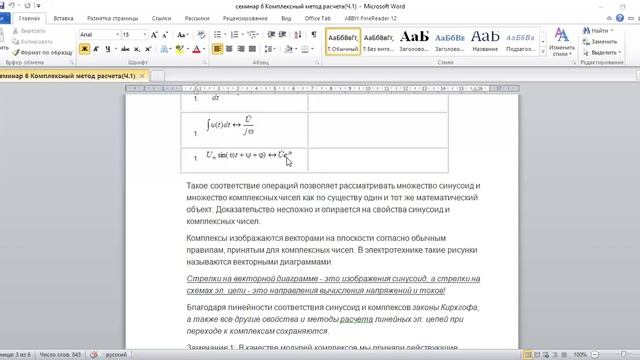Open the font size dropdown (15)
The width and height of the screenshot is (640, 360).
pyautogui.click(x=144, y=35)
